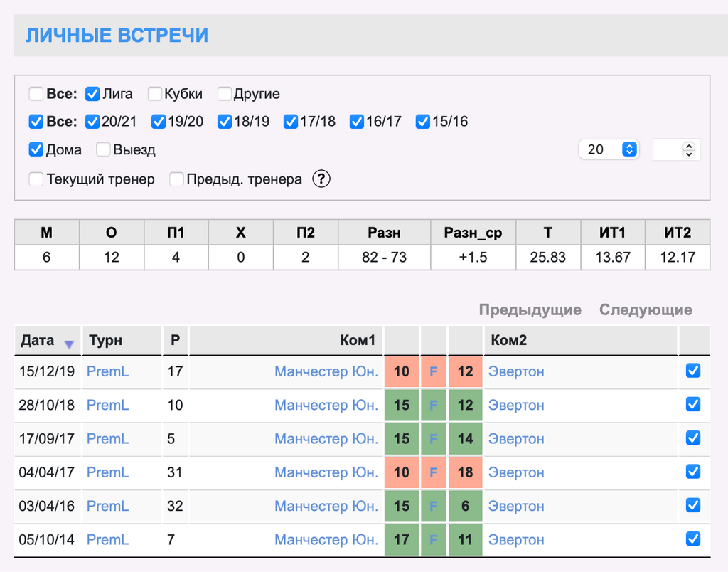Toggle the first Все checkbox for tournaments
This screenshot has width=728, height=572.
click(36, 94)
